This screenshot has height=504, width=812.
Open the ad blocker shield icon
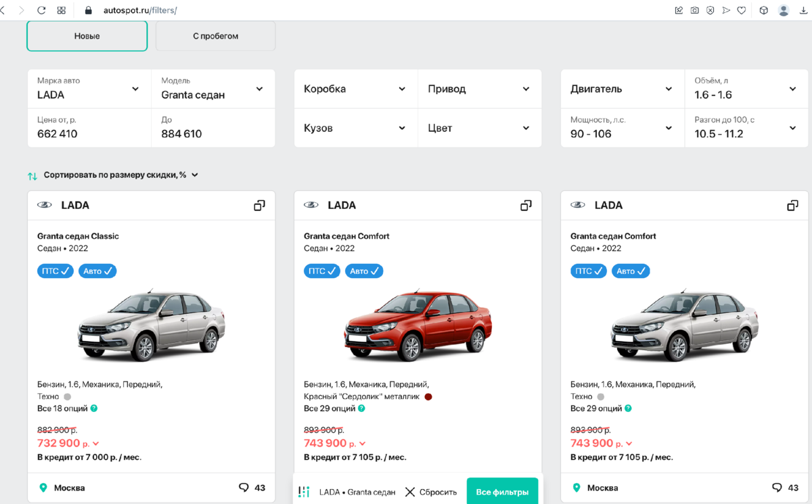[x=710, y=11]
